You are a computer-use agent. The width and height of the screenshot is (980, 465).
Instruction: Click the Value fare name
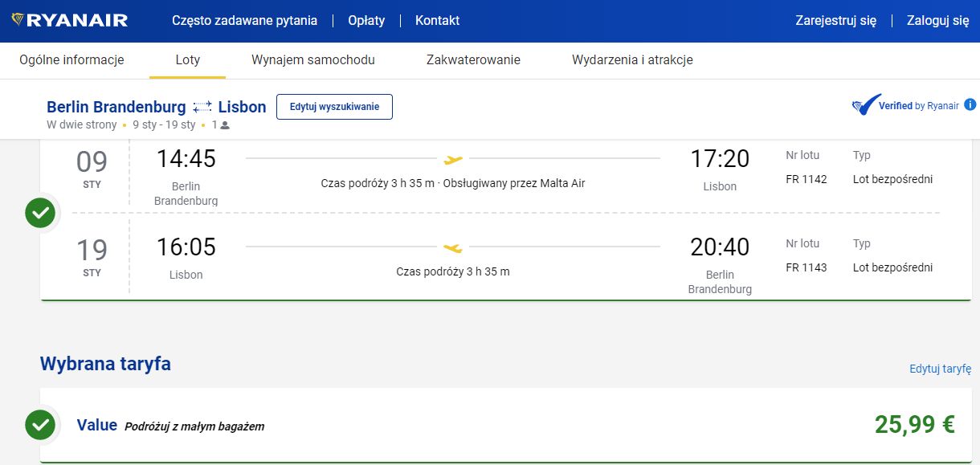[x=97, y=425]
